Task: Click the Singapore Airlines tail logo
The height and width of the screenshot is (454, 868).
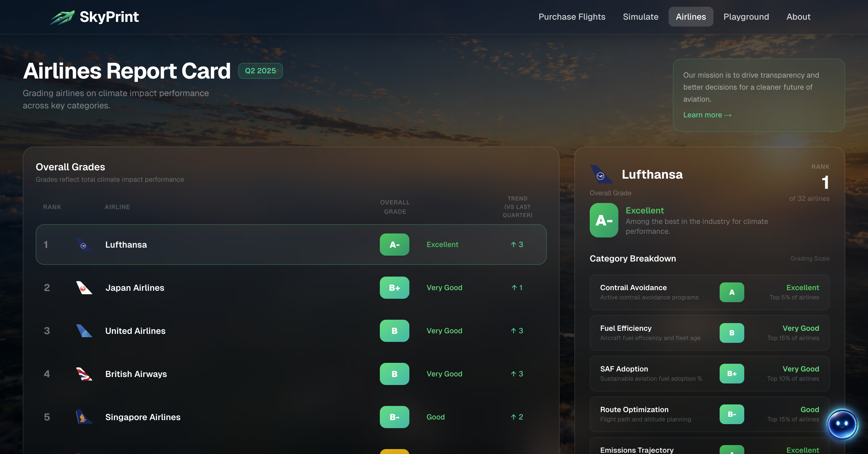Action: 84,417
